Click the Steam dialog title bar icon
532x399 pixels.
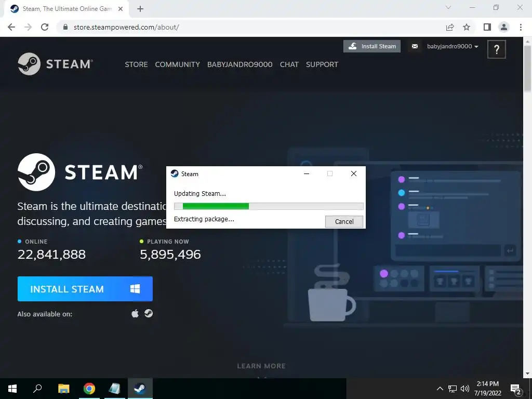(x=175, y=174)
